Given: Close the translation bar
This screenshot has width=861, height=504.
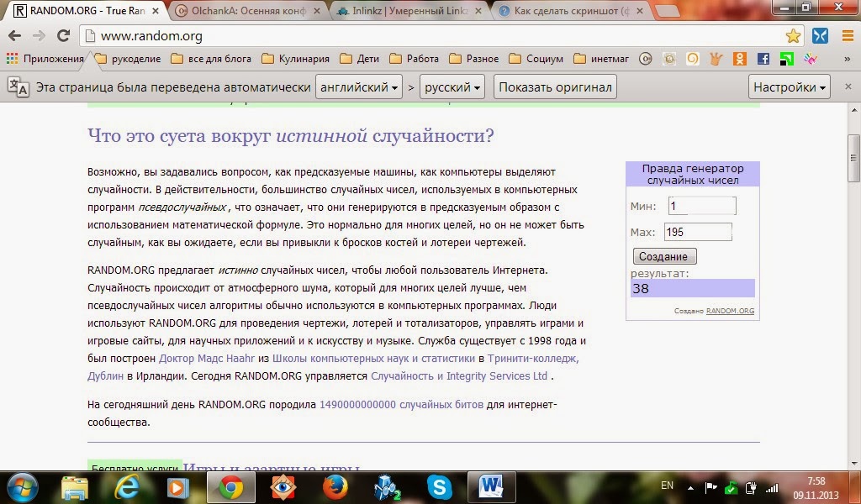Looking at the screenshot, I should pyautogui.click(x=848, y=87).
